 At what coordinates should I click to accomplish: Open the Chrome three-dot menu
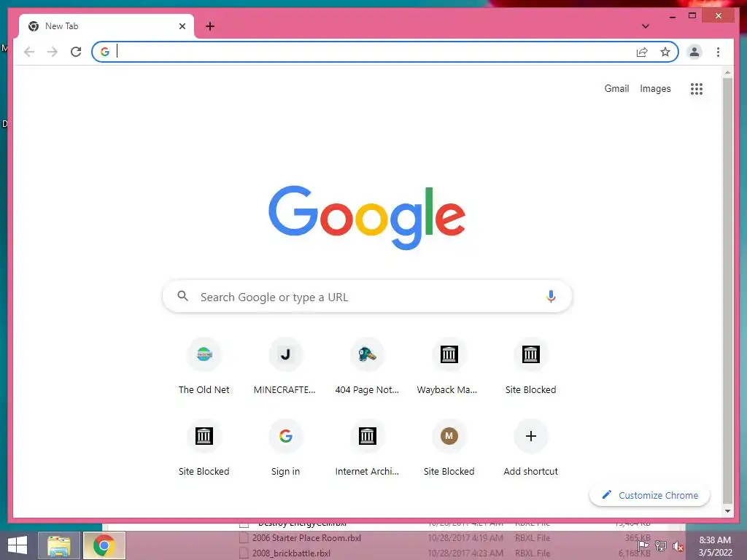718,52
